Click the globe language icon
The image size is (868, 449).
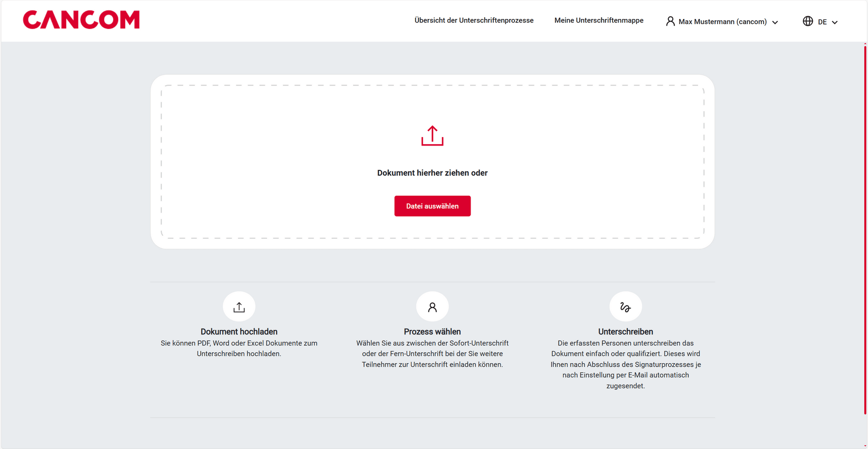tap(807, 21)
